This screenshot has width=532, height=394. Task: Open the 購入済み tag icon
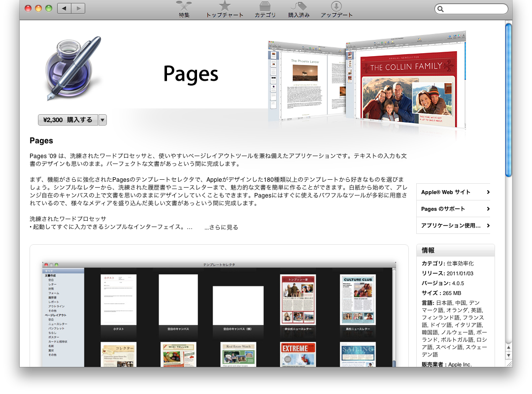pos(299,9)
